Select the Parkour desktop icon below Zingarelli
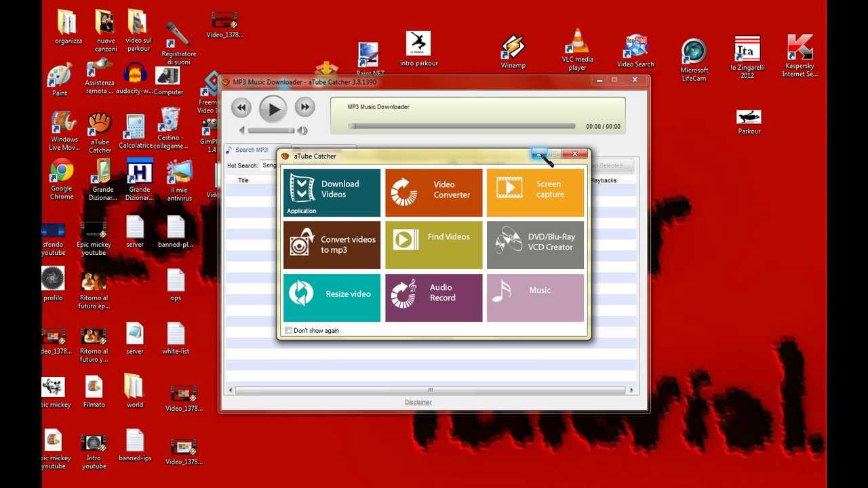The image size is (868, 488). 749,122
